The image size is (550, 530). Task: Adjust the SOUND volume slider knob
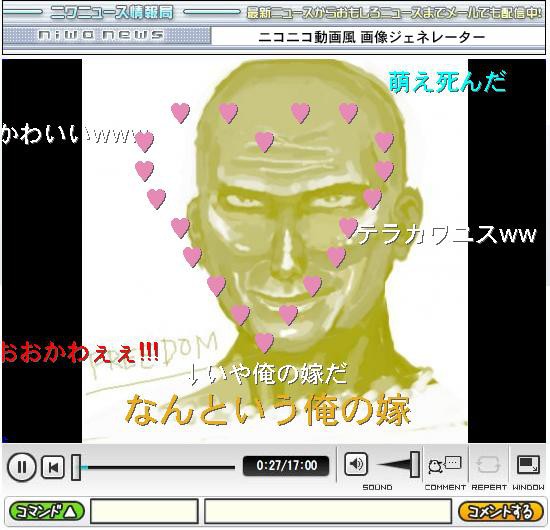click(x=415, y=464)
